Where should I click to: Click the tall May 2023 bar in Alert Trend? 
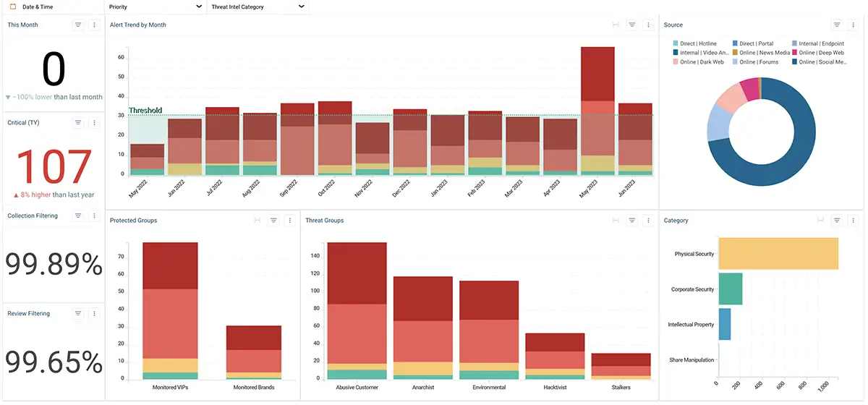point(597,111)
